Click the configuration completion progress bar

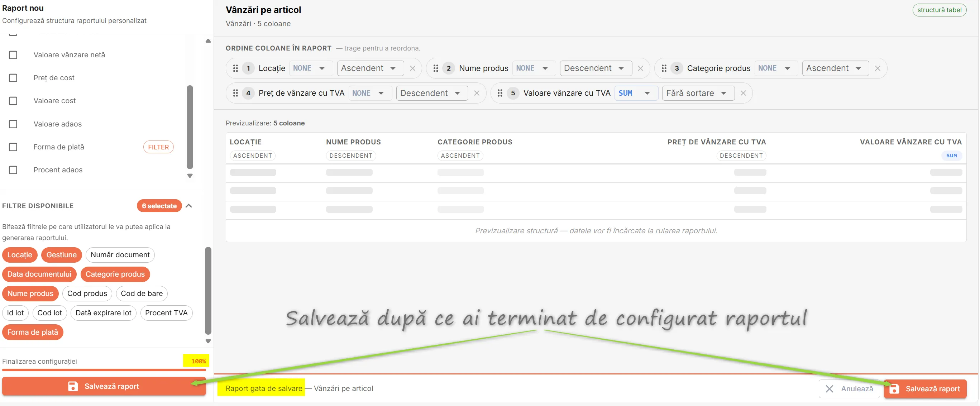(x=104, y=370)
